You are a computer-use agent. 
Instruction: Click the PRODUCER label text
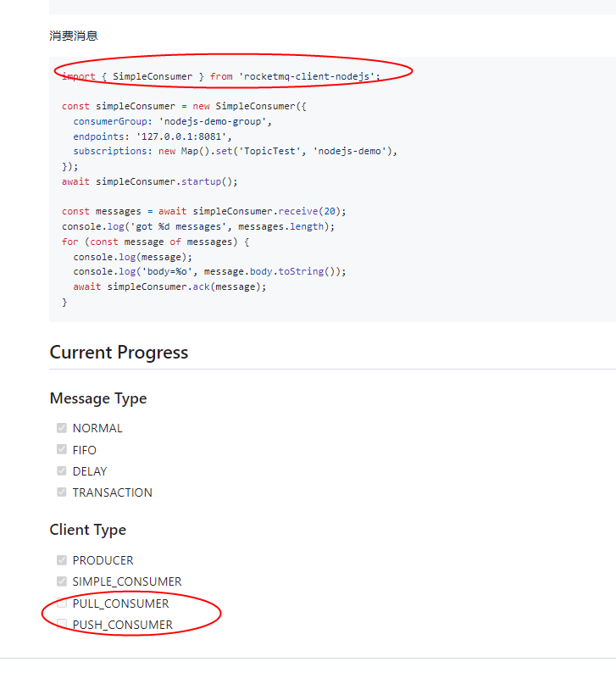(103, 560)
